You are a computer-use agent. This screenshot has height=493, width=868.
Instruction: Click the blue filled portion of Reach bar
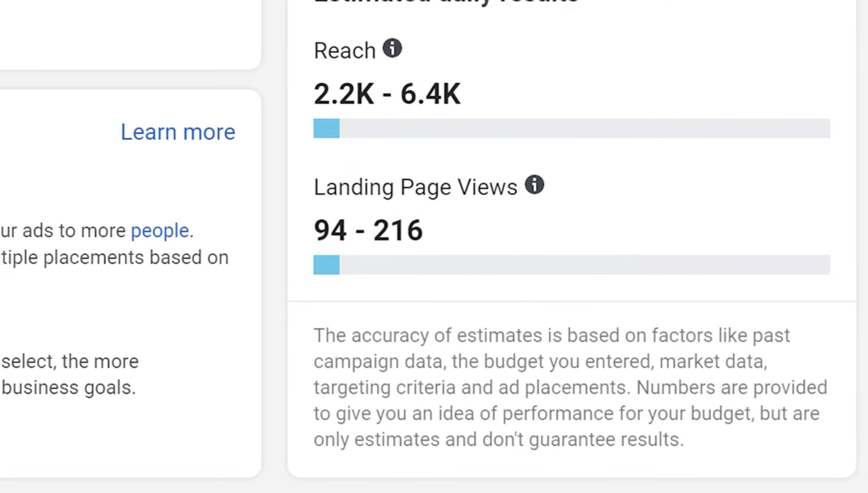[x=326, y=128]
